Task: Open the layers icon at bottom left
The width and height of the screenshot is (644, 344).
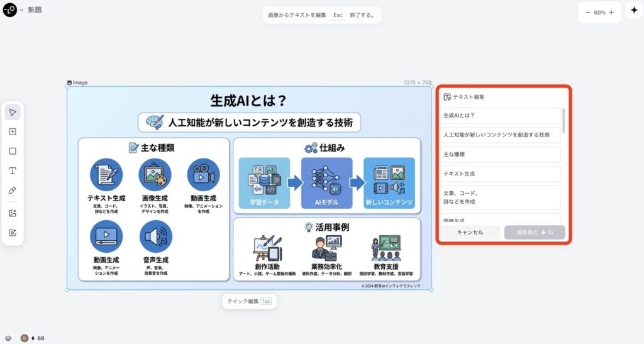Action: tap(8, 338)
